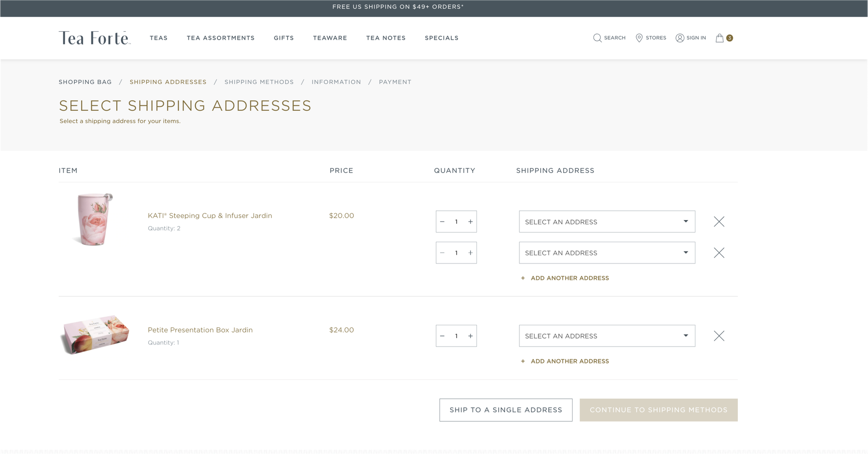868x454 pixels.
Task: Add another address for KATI Steeping Cup
Action: click(x=565, y=278)
